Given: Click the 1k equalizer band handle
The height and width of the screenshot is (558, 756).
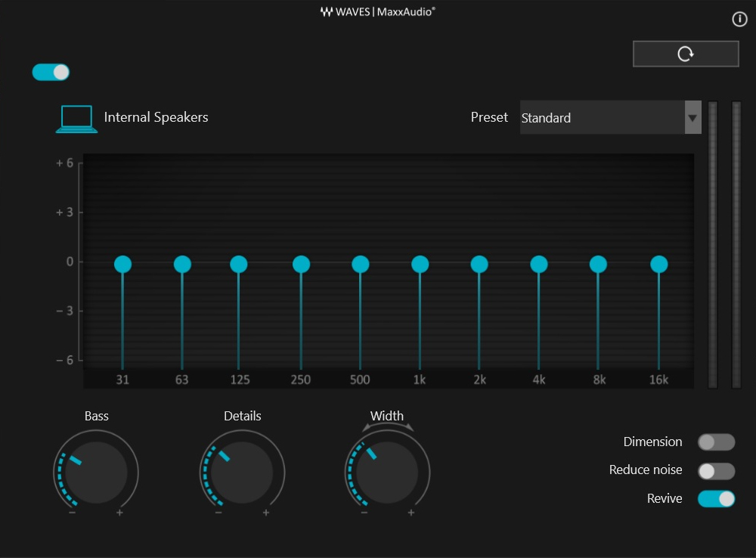Looking at the screenshot, I should [420, 265].
